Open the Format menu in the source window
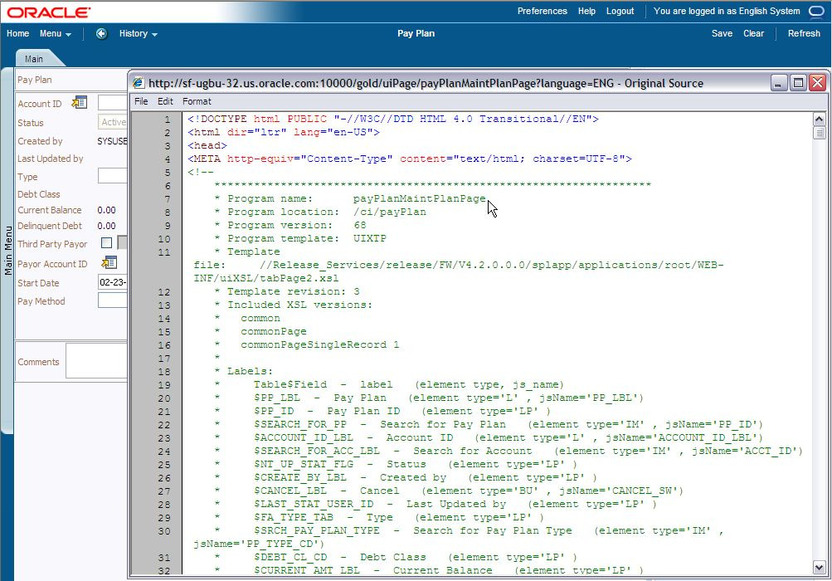This screenshot has width=832, height=581. click(196, 101)
